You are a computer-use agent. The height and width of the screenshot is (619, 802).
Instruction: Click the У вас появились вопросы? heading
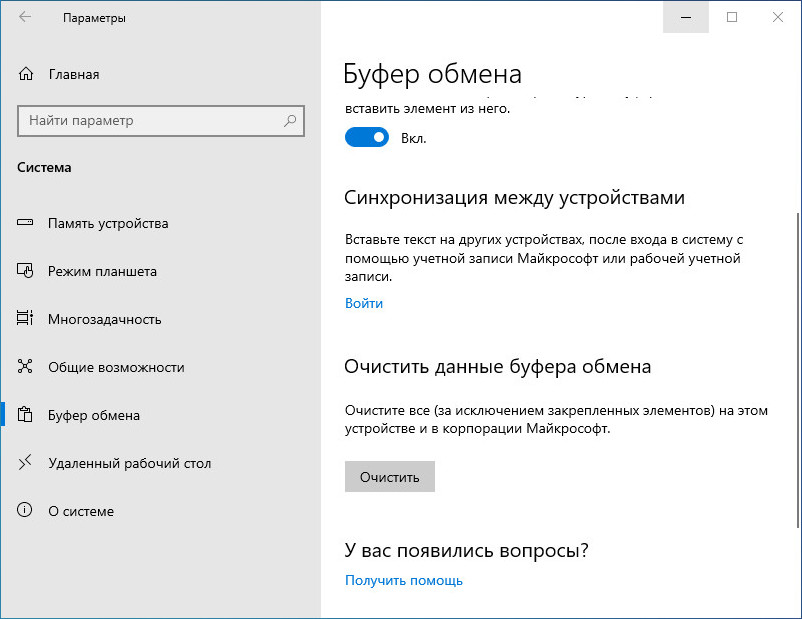[466, 550]
